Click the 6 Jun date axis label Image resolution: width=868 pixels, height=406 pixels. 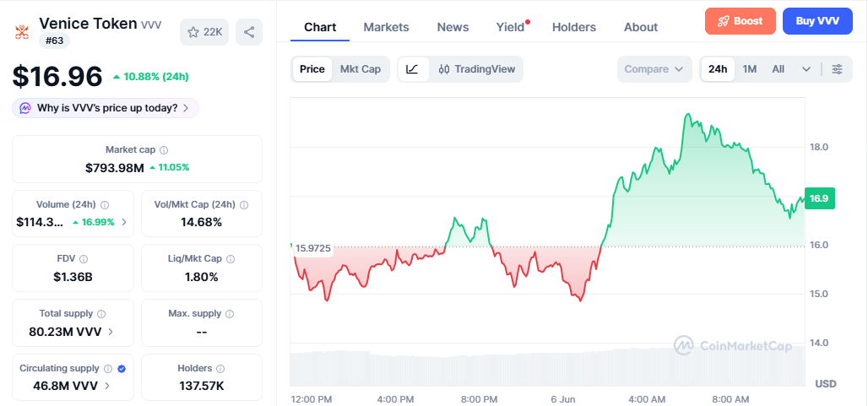(564, 398)
